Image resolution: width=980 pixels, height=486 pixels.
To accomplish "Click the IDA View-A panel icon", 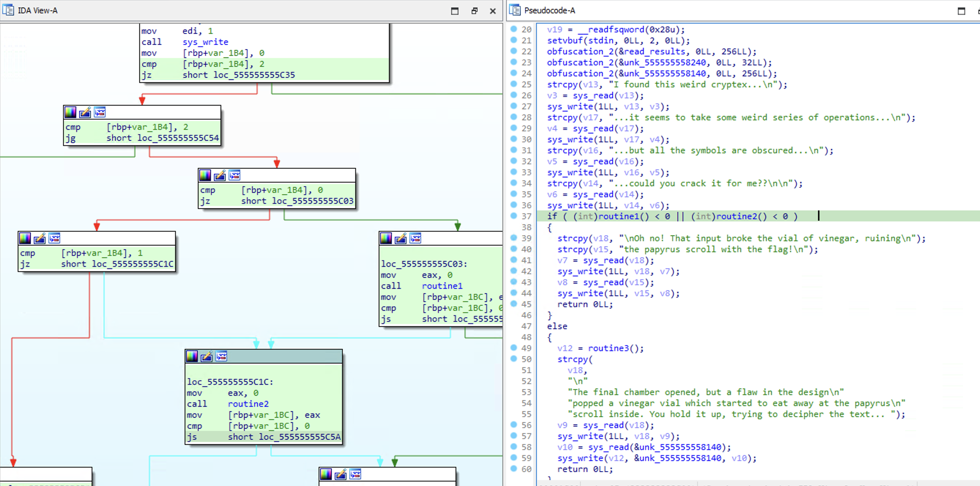I will pos(8,10).
